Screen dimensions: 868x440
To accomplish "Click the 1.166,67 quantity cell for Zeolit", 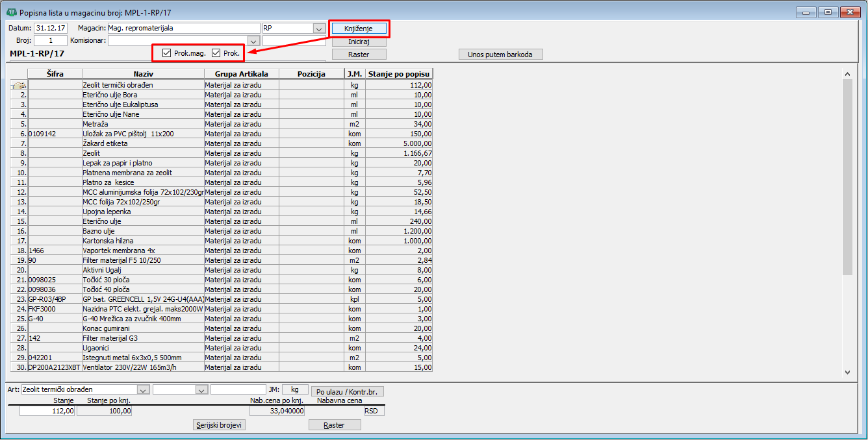I will coord(399,153).
